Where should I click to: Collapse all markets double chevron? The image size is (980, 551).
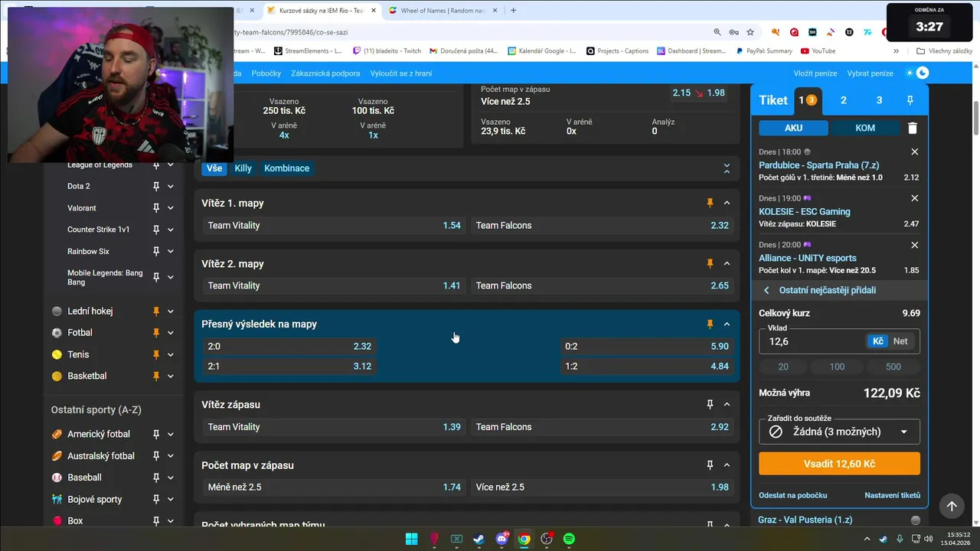coord(727,168)
